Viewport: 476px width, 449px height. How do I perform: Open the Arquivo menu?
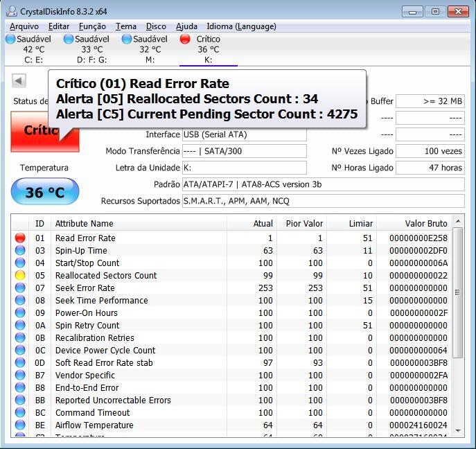pos(24,26)
